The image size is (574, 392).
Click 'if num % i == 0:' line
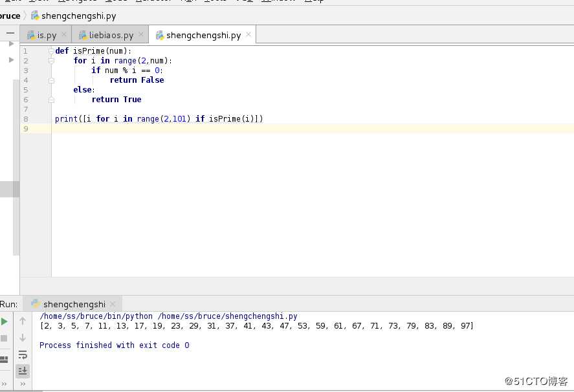tap(127, 71)
